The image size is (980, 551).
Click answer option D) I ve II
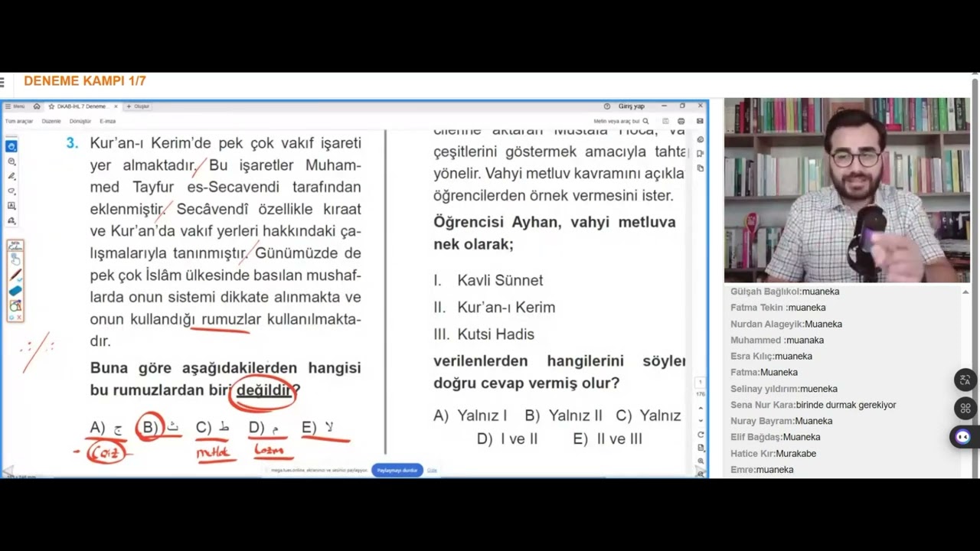click(507, 439)
